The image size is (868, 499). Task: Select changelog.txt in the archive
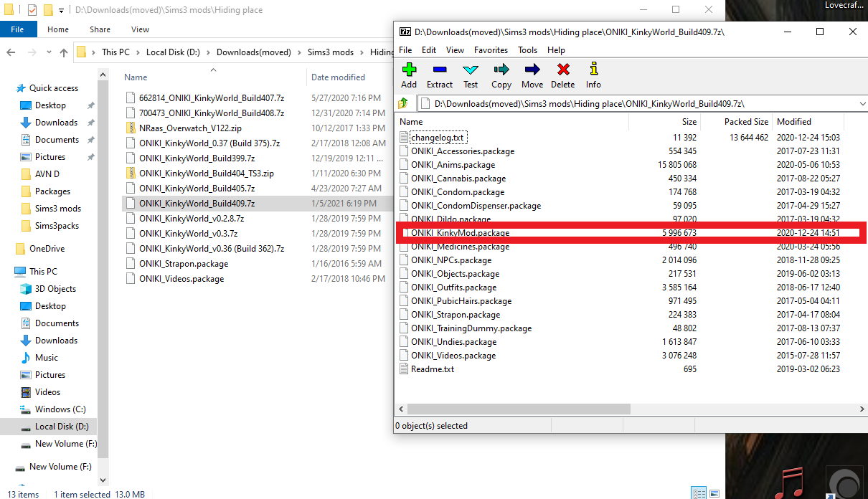point(438,137)
